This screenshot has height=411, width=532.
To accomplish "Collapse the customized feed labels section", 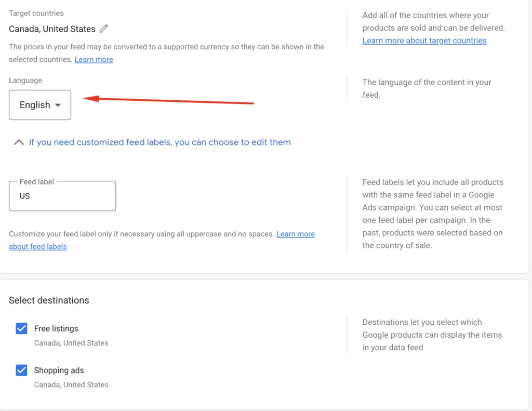I will [19, 142].
